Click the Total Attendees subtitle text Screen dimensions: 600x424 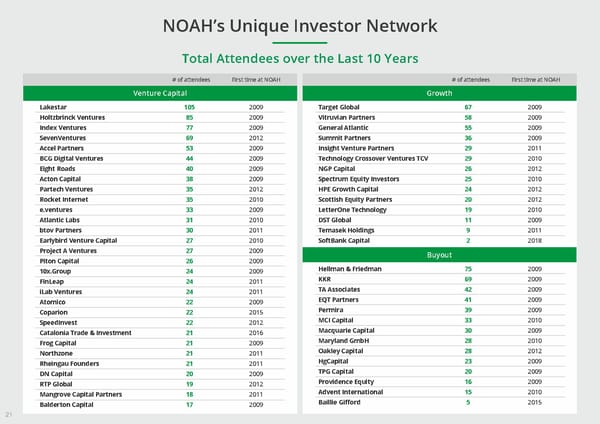(x=300, y=57)
